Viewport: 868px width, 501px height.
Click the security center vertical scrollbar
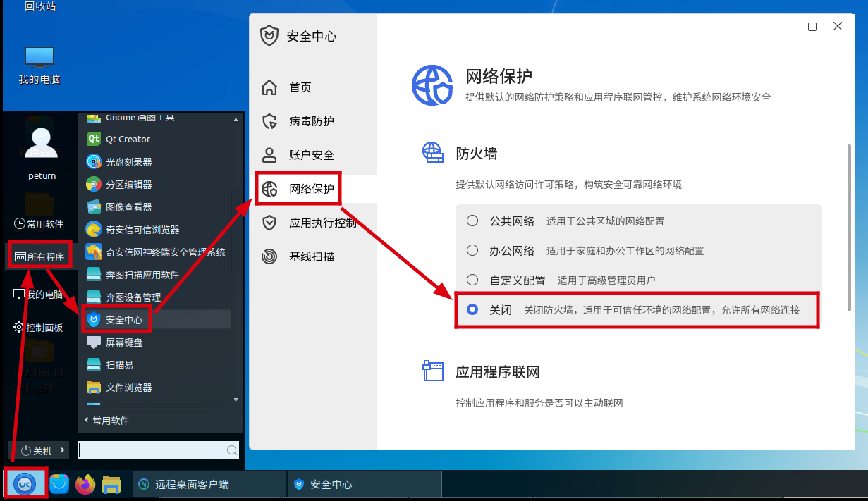(x=848, y=225)
